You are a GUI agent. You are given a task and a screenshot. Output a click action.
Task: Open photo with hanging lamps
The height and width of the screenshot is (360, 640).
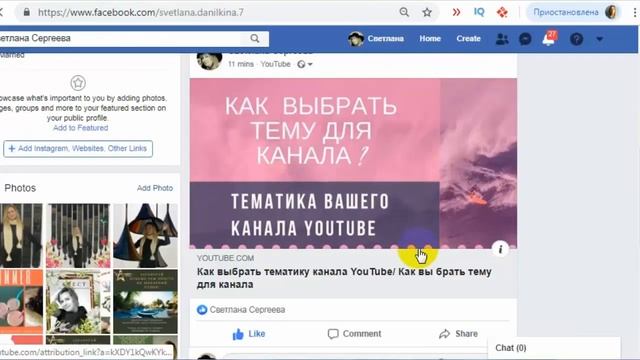[x=145, y=236]
